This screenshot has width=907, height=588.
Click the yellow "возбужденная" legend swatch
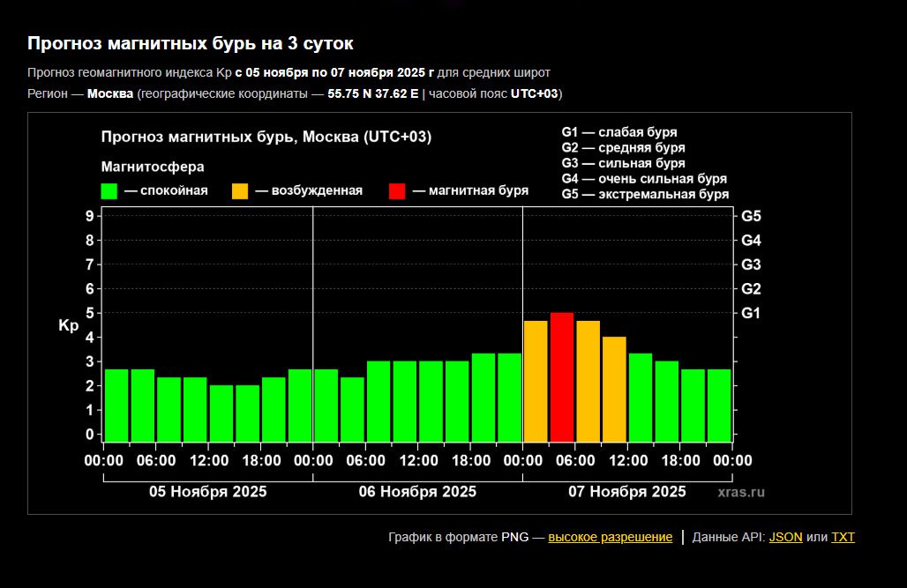click(x=239, y=191)
